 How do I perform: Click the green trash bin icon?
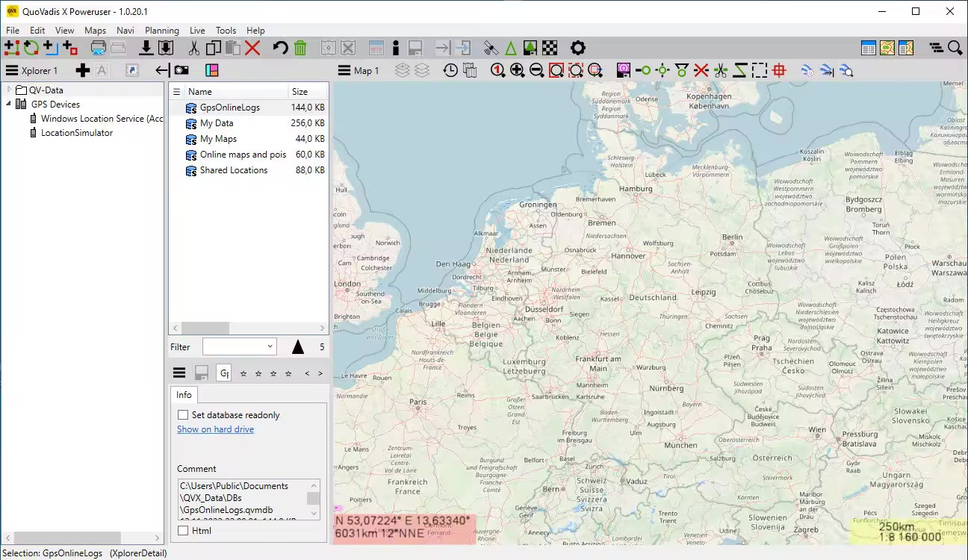tap(300, 49)
